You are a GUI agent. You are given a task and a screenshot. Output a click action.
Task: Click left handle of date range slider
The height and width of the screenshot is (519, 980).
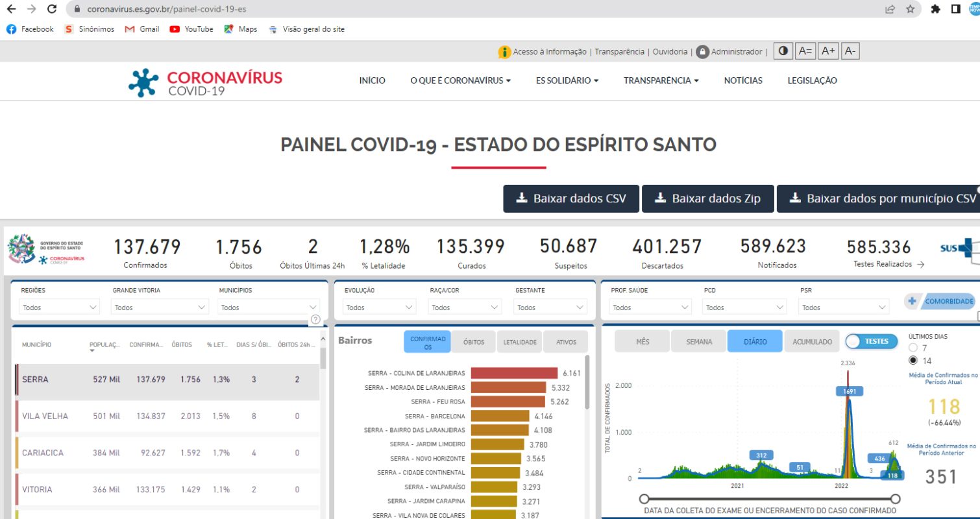click(x=644, y=498)
